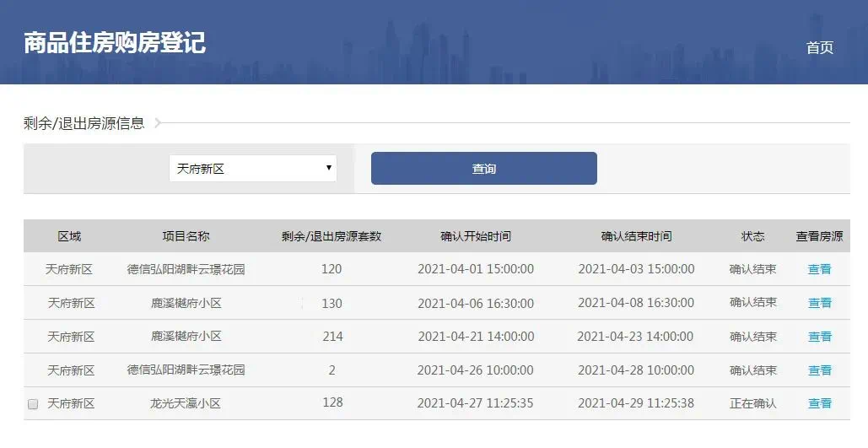
Task: Open 查看 link for 2021-04-21 row
Action: tap(819, 337)
